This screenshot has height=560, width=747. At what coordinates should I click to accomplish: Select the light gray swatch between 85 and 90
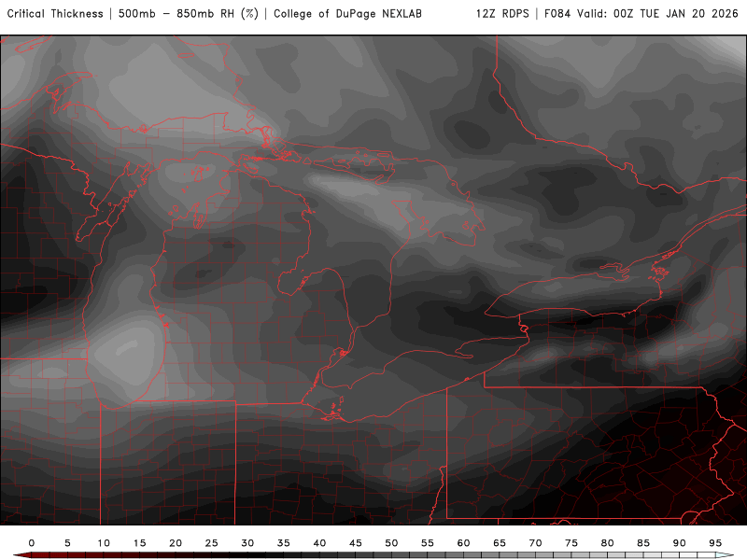[x=661, y=555]
